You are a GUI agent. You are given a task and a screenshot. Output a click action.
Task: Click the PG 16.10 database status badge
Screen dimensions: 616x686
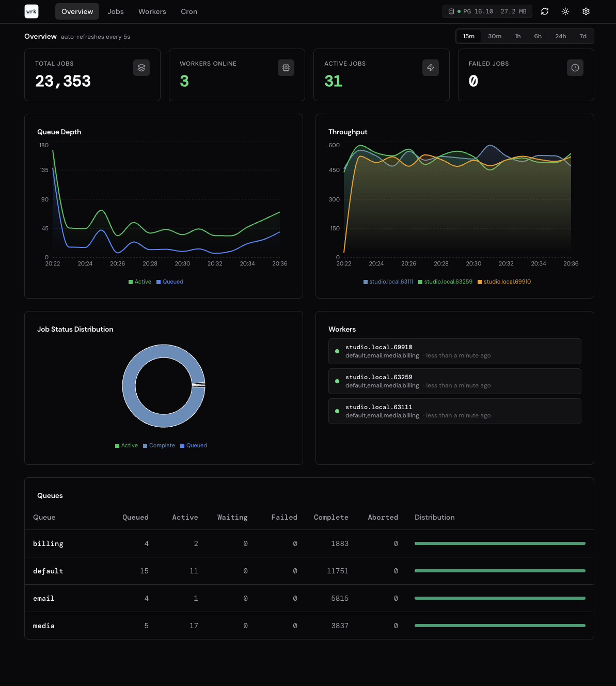pos(487,11)
